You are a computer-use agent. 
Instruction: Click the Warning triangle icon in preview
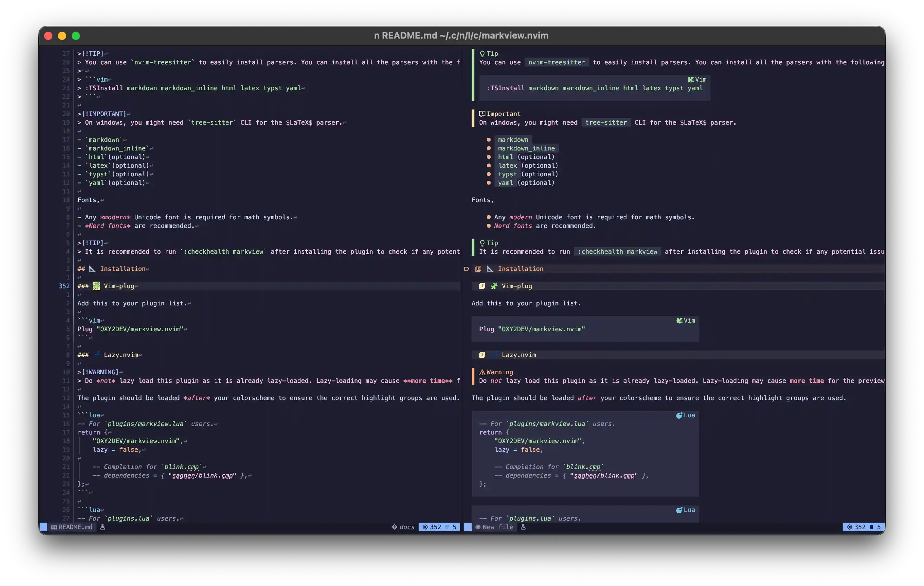coord(482,372)
